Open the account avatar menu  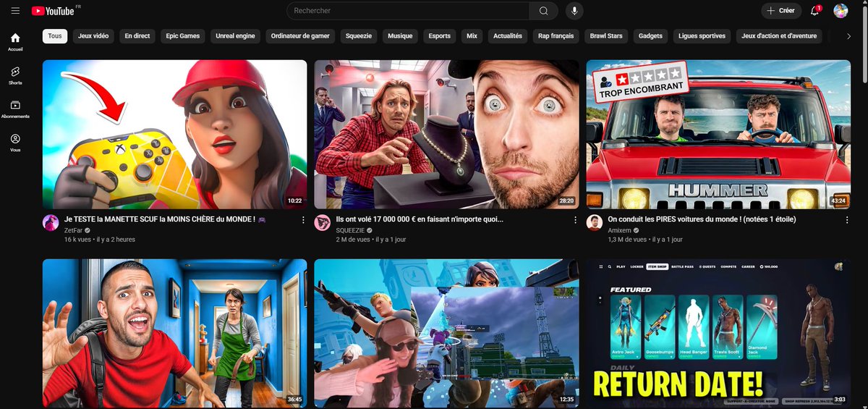[841, 11]
